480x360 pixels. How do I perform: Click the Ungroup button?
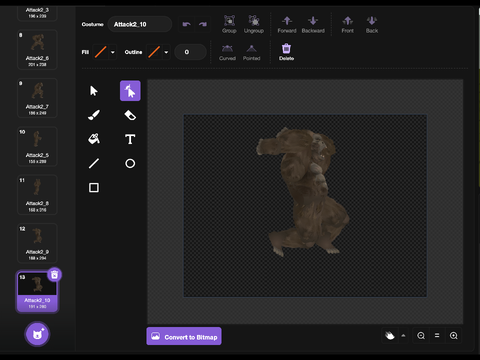coord(254,24)
